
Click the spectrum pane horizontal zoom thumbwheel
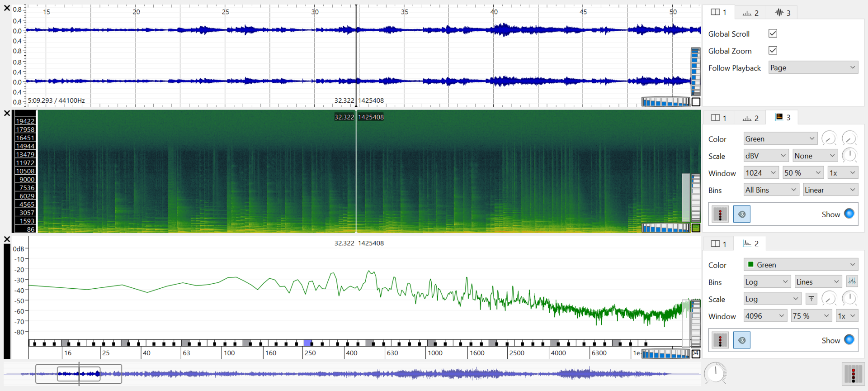click(x=666, y=353)
